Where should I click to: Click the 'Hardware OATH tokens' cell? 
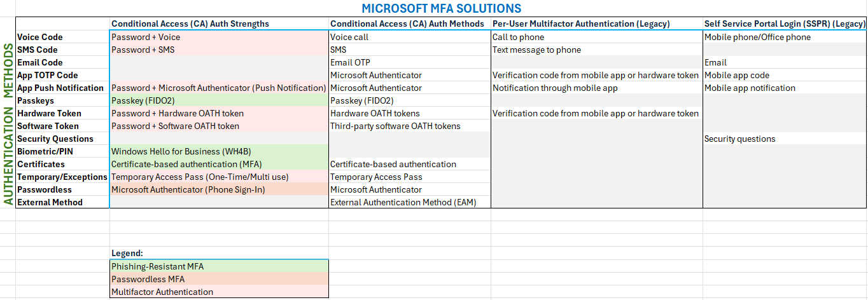tap(410, 113)
